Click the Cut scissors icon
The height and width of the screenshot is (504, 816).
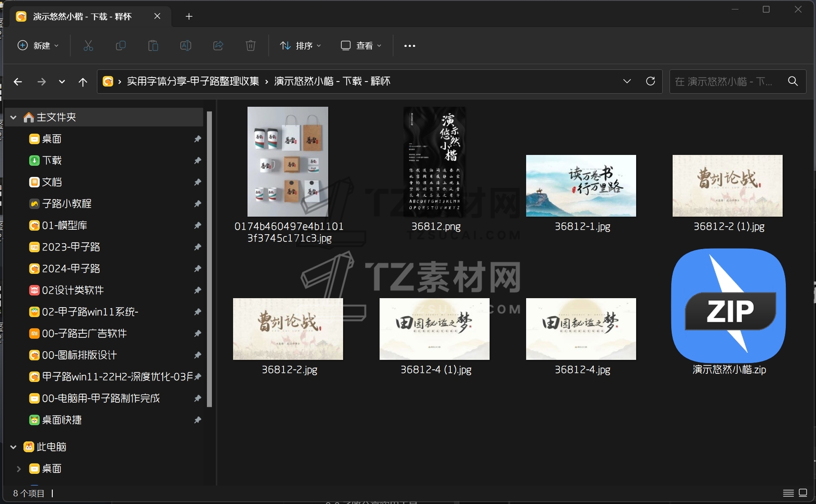point(88,45)
